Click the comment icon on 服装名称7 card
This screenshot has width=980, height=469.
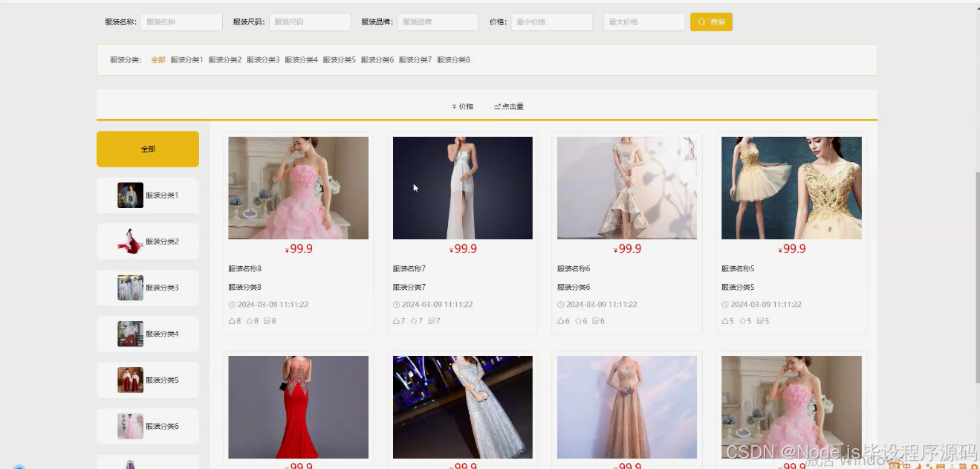click(432, 321)
